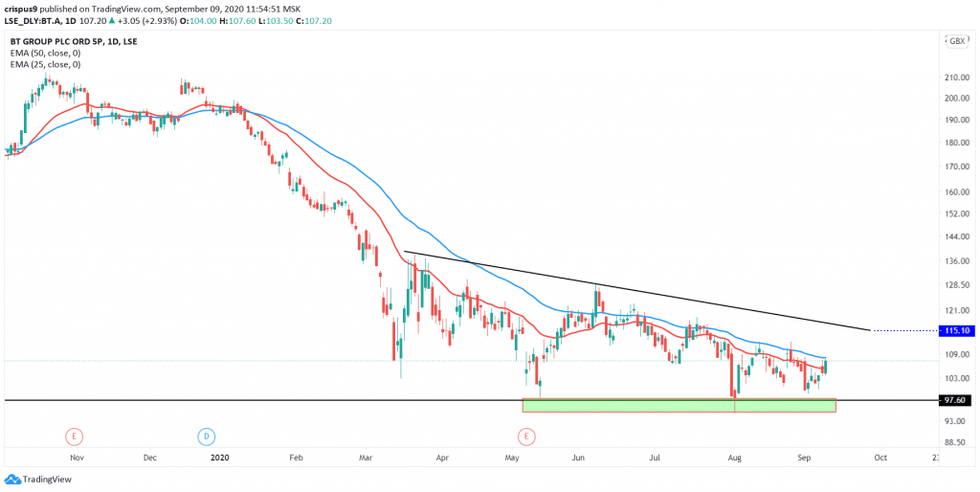Image resolution: width=980 pixels, height=492 pixels.
Task: Select the black 97.60 price label
Action: coord(954,400)
